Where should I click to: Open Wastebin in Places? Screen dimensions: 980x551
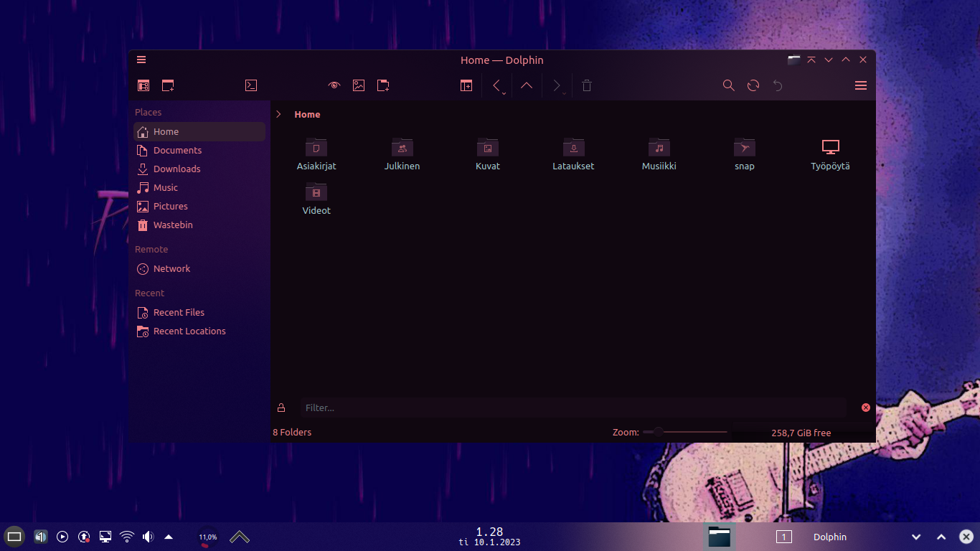click(x=199, y=225)
